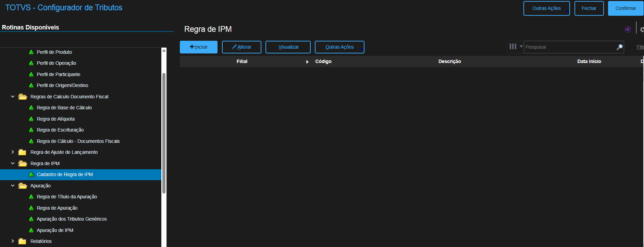Click the Alterar button
Image resolution: width=644 pixels, height=247 pixels.
[x=241, y=47]
